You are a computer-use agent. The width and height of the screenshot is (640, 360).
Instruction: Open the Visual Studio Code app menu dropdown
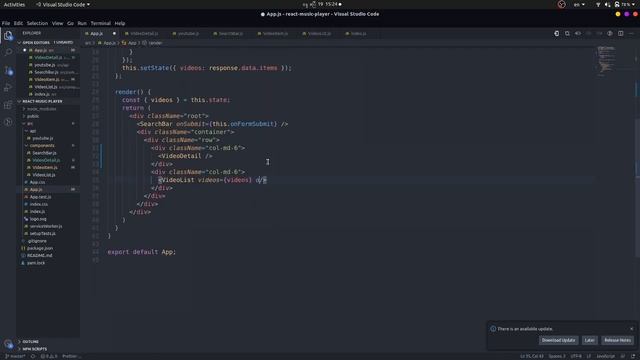(x=63, y=4)
